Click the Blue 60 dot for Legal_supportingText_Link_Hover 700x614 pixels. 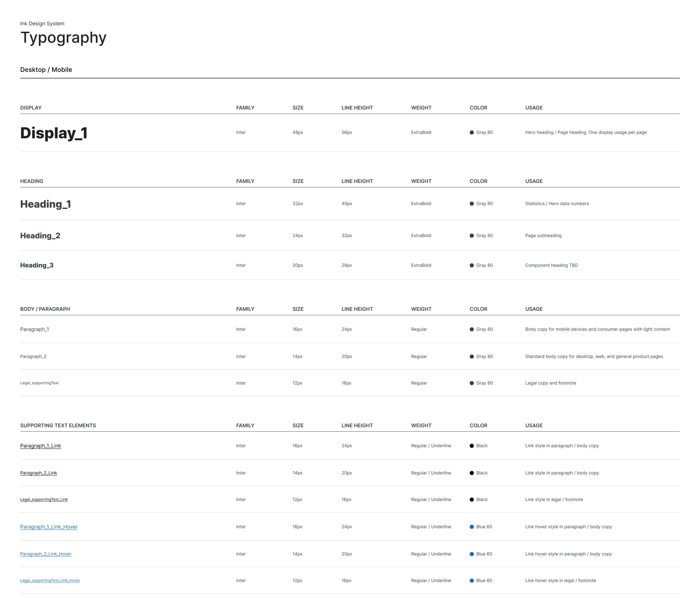(x=472, y=581)
